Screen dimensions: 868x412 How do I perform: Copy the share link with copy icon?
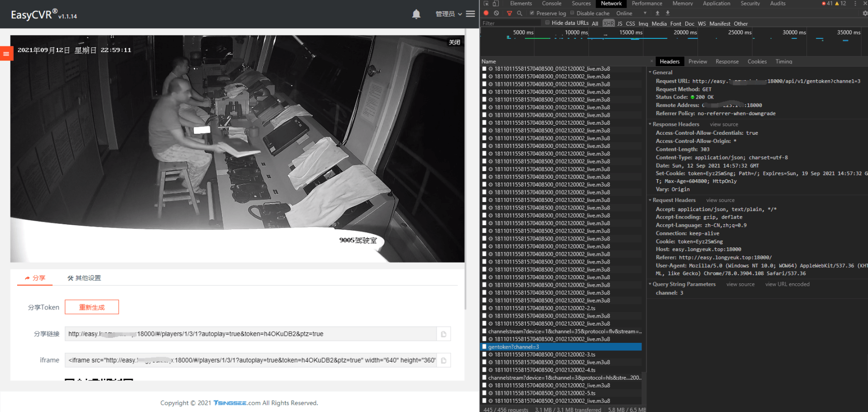pyautogui.click(x=444, y=334)
